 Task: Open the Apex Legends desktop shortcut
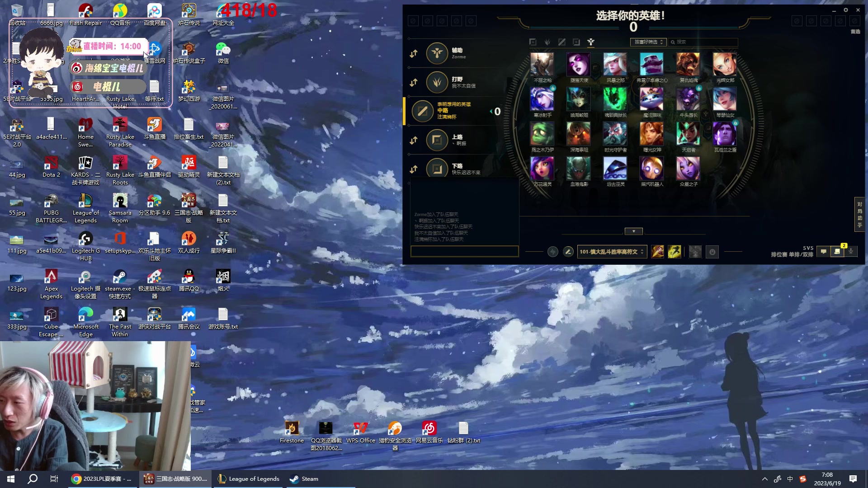[x=51, y=284]
